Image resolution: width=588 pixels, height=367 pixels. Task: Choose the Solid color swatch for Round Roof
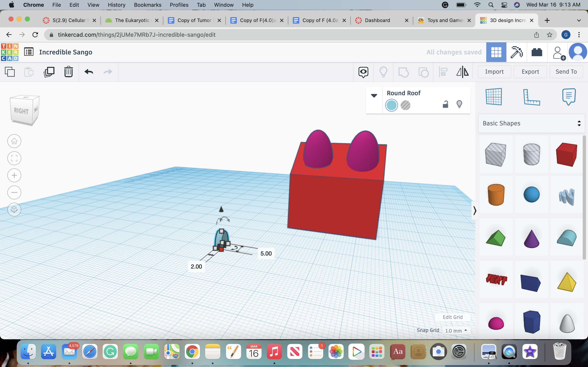(x=391, y=105)
